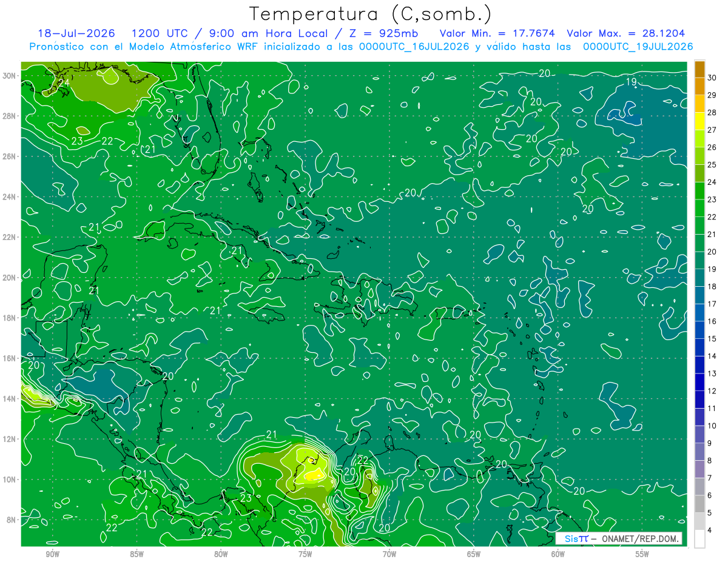Click the 14N latitude axis label

9,399
